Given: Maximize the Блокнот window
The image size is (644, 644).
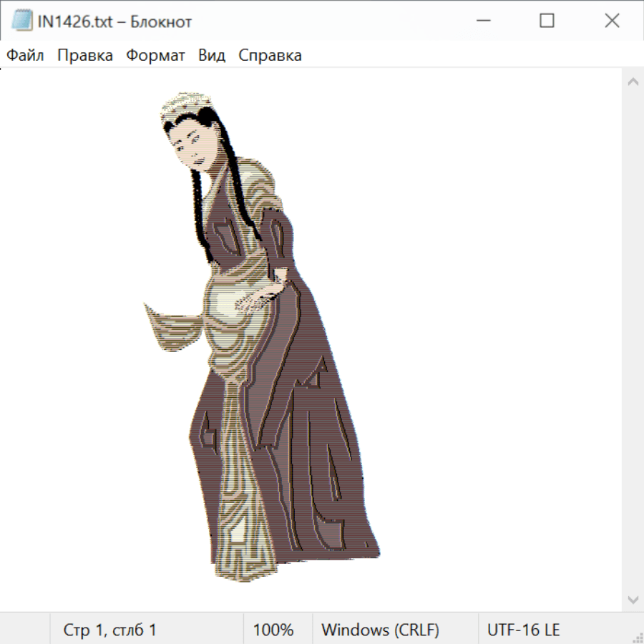Looking at the screenshot, I should 547,21.
